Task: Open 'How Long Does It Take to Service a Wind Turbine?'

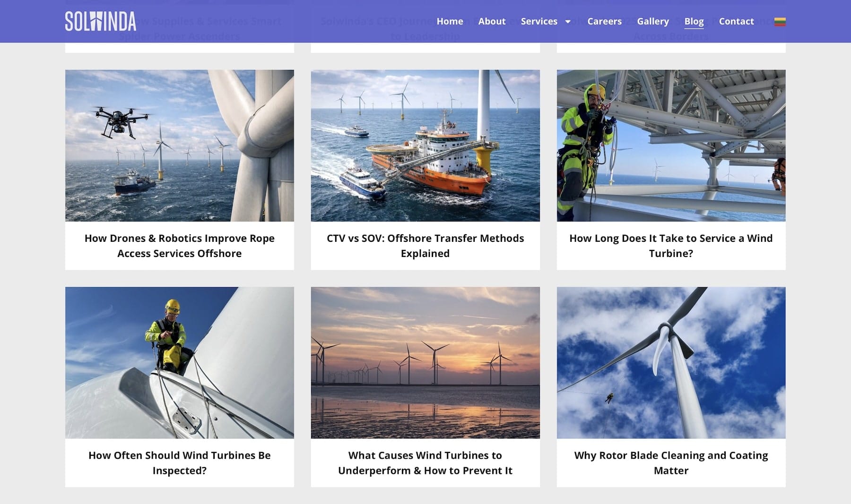Action: [670, 246]
